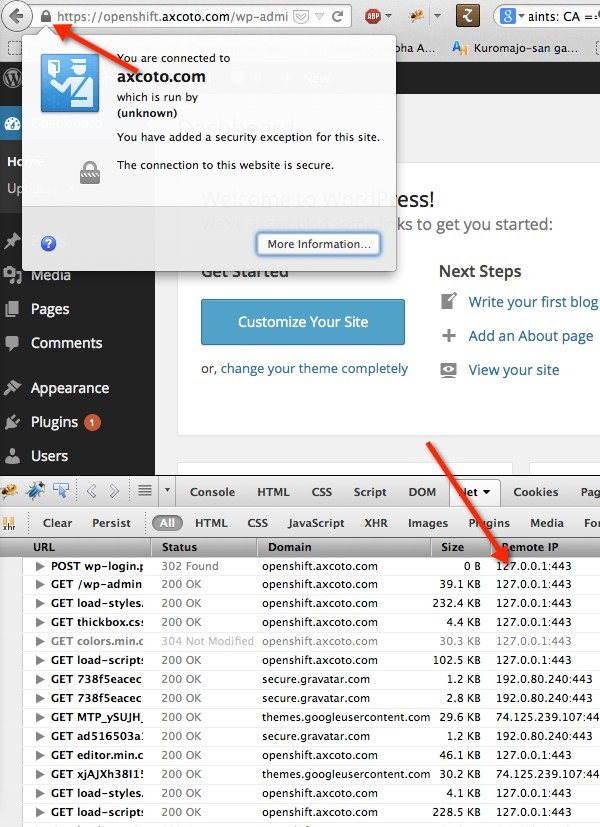Click 'Write your first blog' link

[533, 302]
